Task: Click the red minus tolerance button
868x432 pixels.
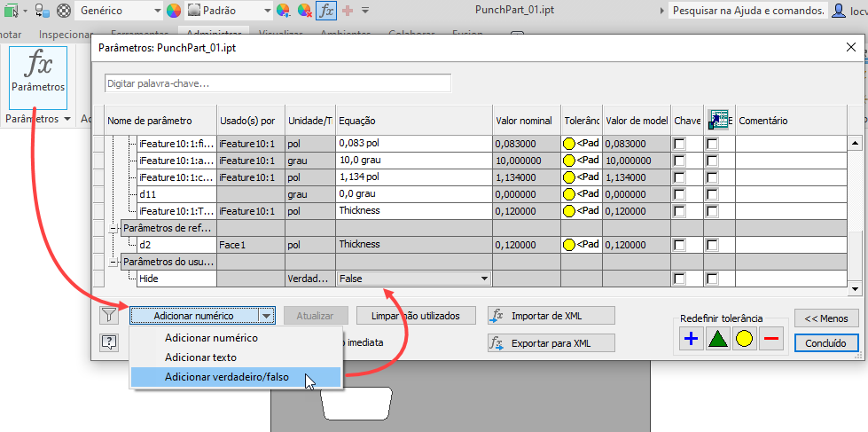Action: 771,339
